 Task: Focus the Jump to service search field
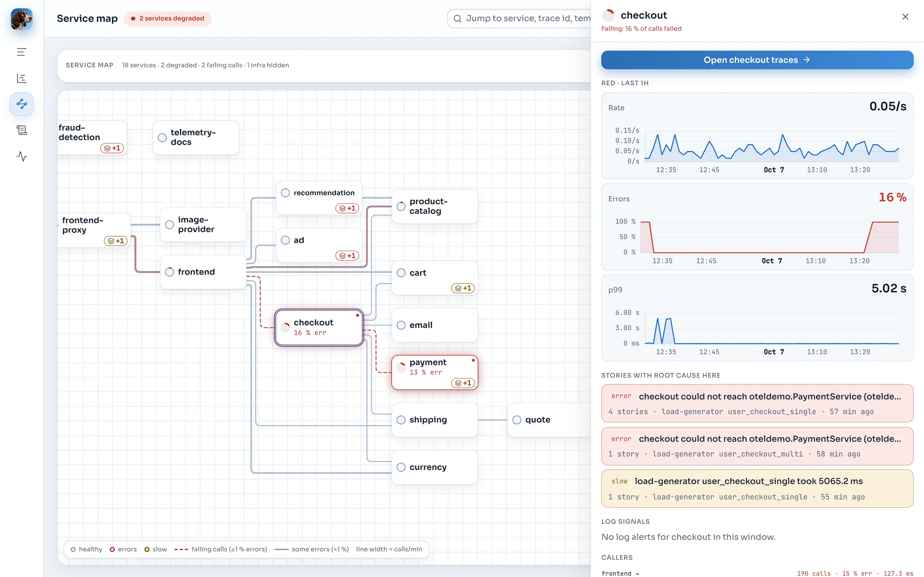click(x=519, y=18)
